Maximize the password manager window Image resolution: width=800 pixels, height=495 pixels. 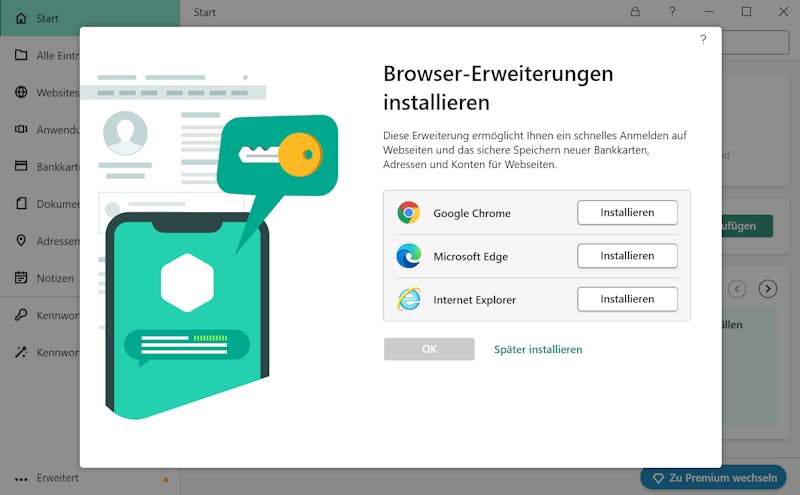[x=746, y=11]
